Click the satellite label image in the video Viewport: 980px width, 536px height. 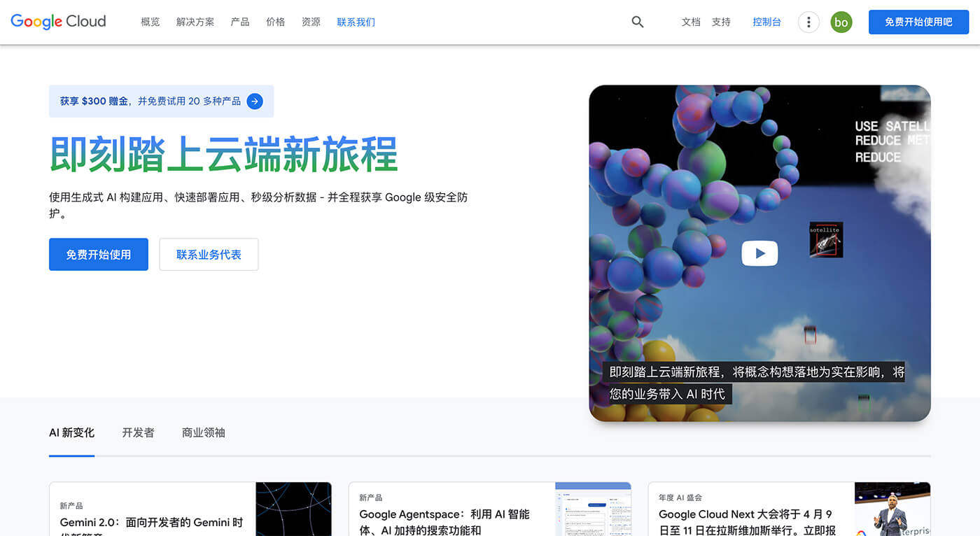click(826, 240)
